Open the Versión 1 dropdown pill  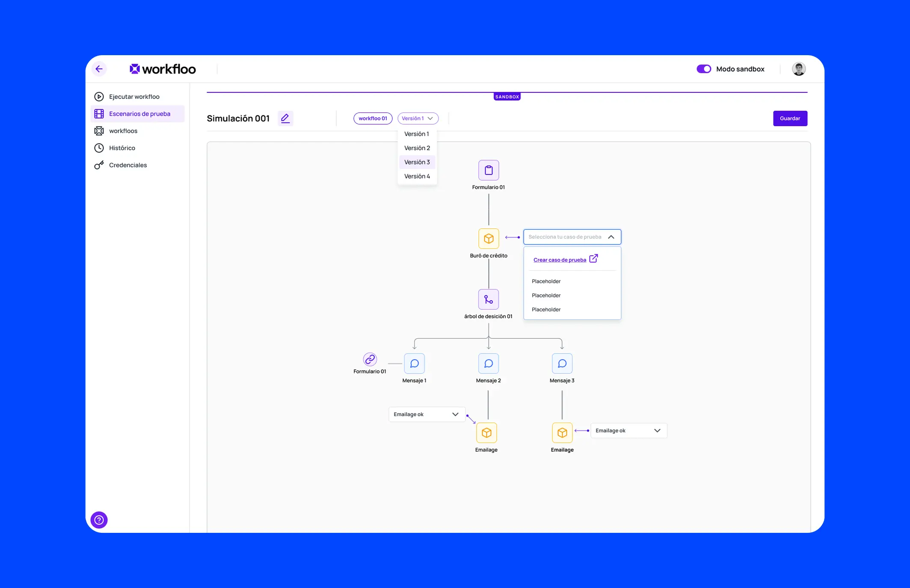pos(418,118)
